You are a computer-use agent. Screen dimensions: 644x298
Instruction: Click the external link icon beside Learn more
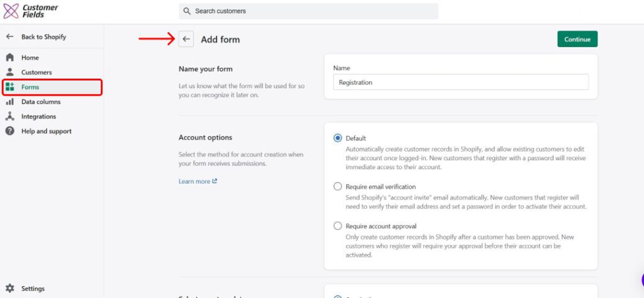click(214, 181)
